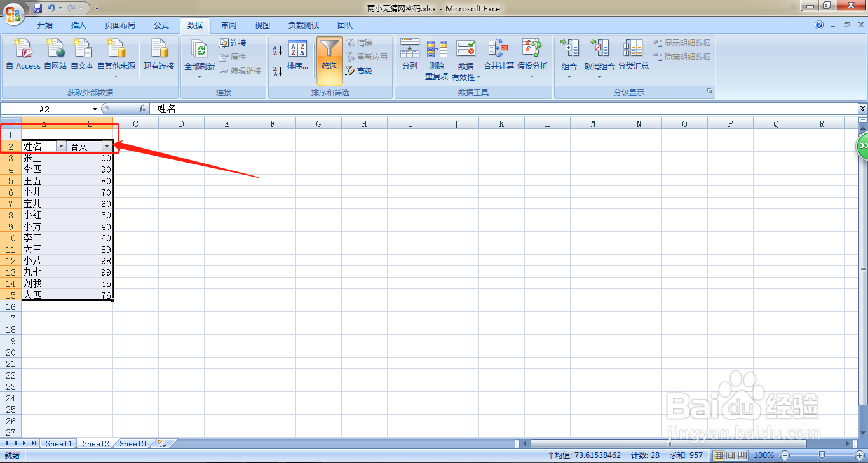Click Clear filter (清除) button
The image size is (868, 463).
click(x=360, y=43)
